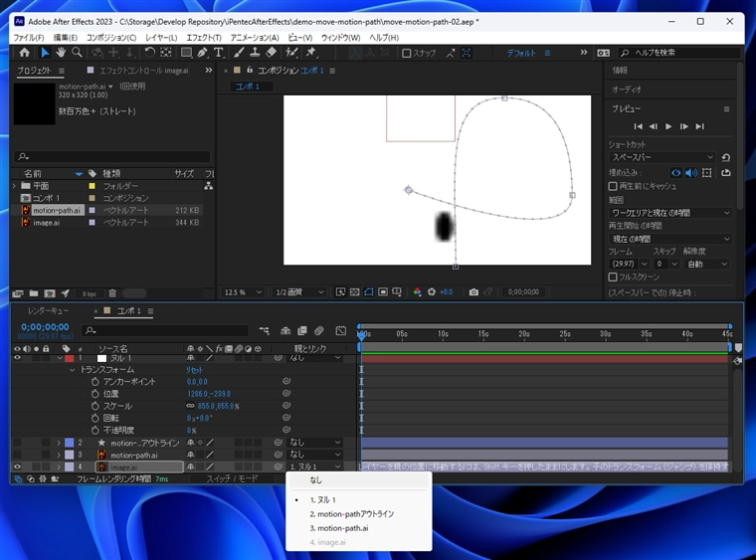Click stopwatch next to スケール property
756x560 pixels.
(x=95, y=406)
